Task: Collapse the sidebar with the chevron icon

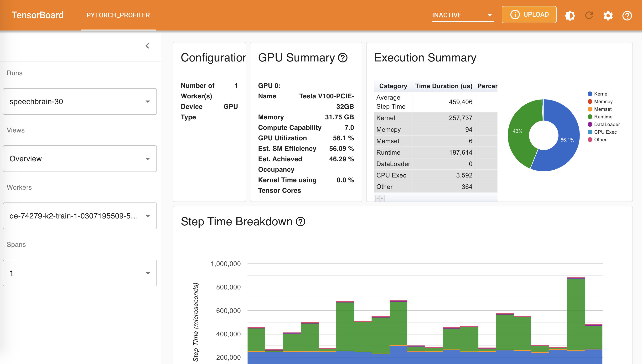Action: tap(147, 46)
